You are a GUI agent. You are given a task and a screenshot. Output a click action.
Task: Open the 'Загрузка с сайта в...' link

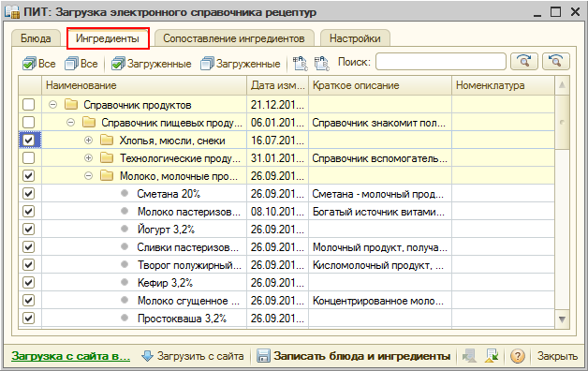click(71, 356)
